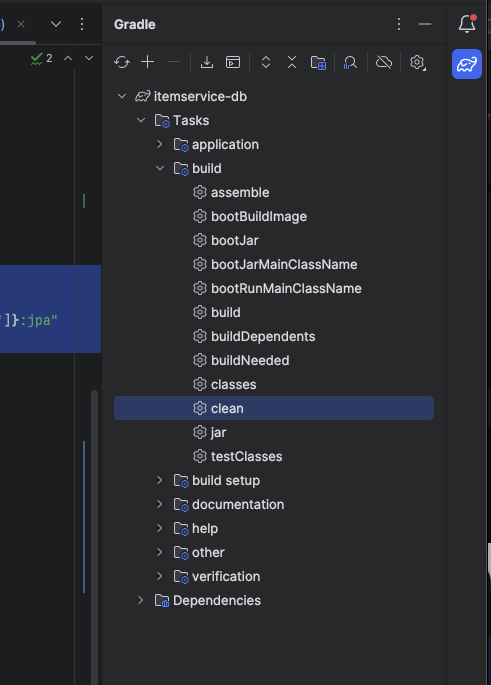The width and height of the screenshot is (491, 685).
Task: Open Execute Gradle Task icon
Action: coord(233,62)
